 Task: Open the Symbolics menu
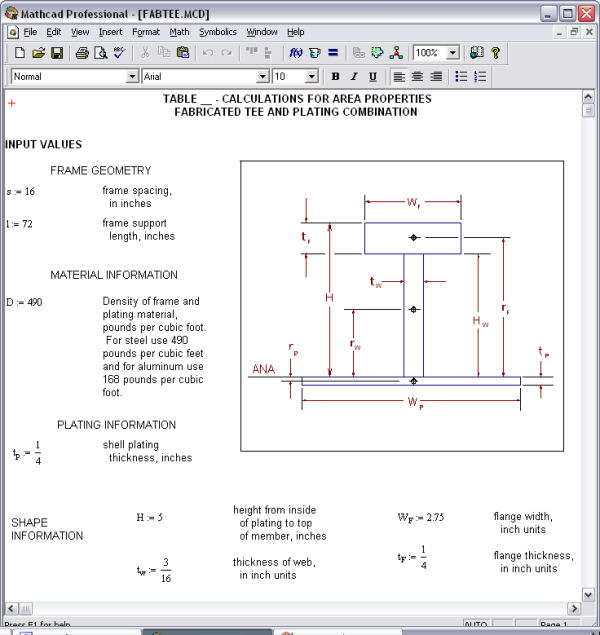(x=218, y=32)
